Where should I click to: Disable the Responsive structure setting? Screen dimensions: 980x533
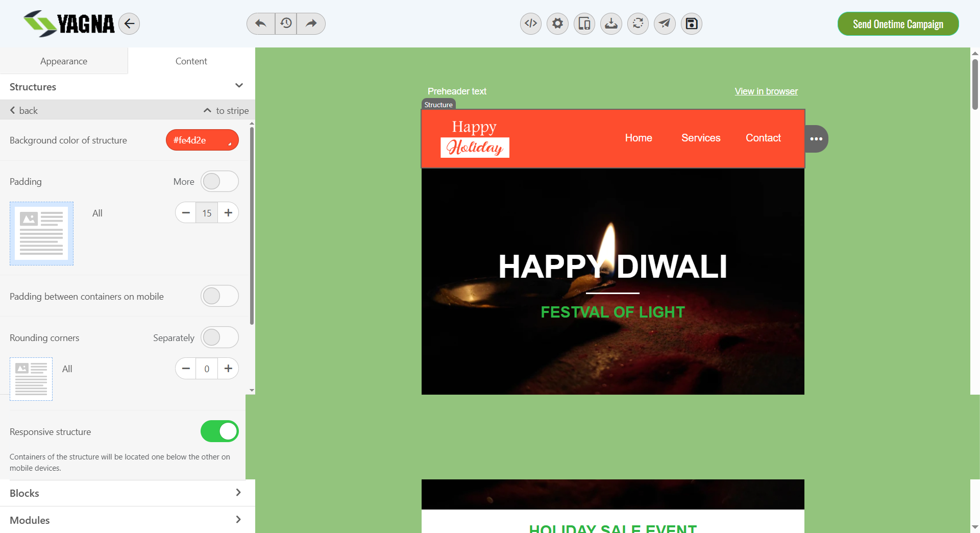click(219, 431)
